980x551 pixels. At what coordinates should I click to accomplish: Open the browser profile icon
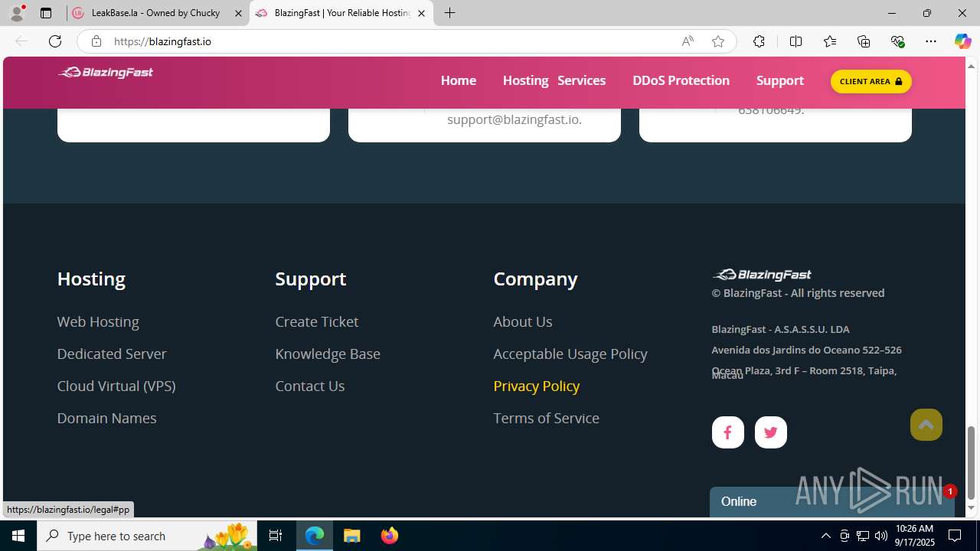(x=17, y=13)
